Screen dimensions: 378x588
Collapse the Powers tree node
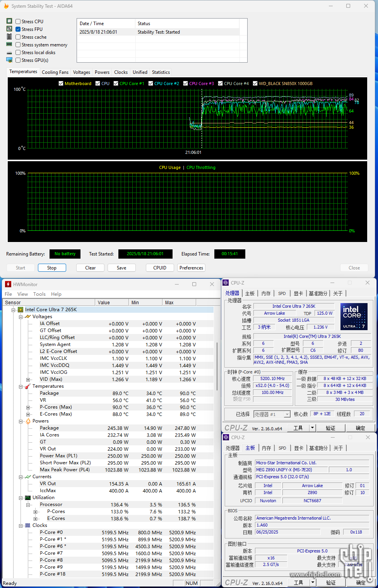coord(21,421)
